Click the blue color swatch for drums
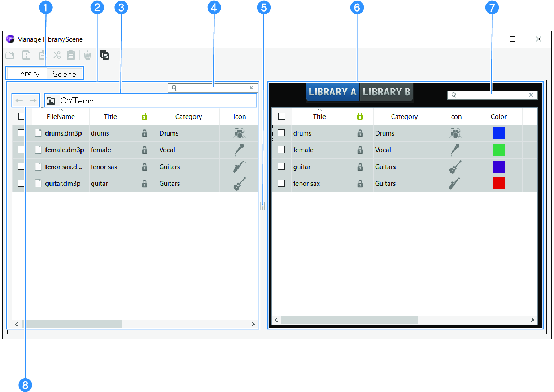The height and width of the screenshot is (392, 554). (x=498, y=133)
